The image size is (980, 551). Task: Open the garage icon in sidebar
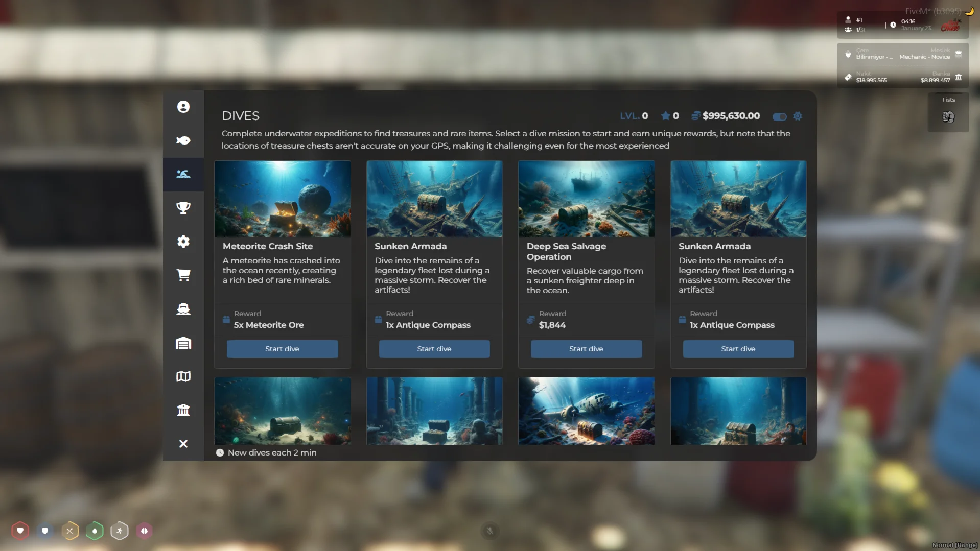coord(183,343)
